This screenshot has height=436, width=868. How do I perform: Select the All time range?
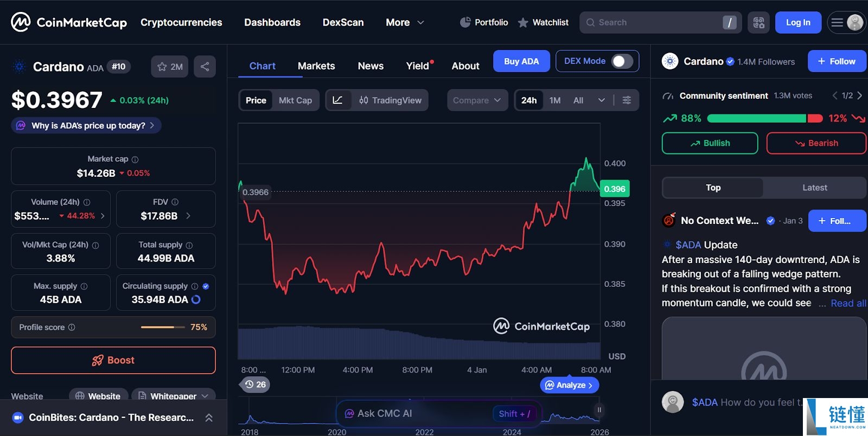(x=578, y=100)
